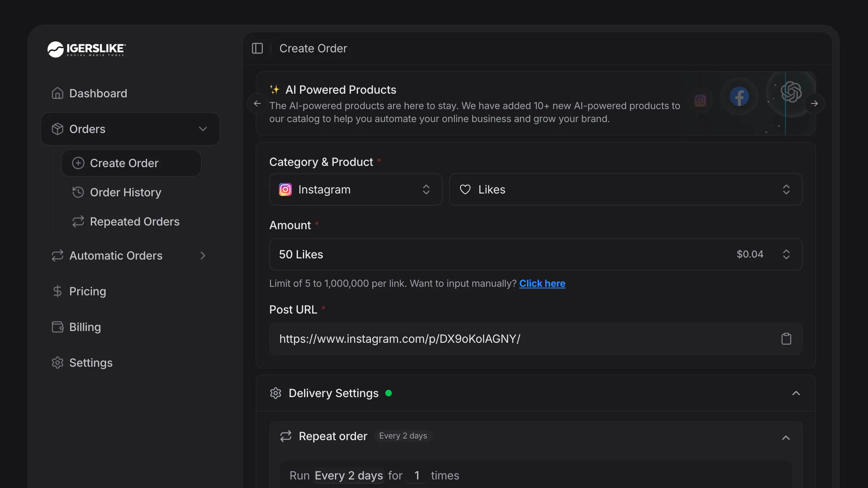Click the $0.04 price text

point(750,254)
